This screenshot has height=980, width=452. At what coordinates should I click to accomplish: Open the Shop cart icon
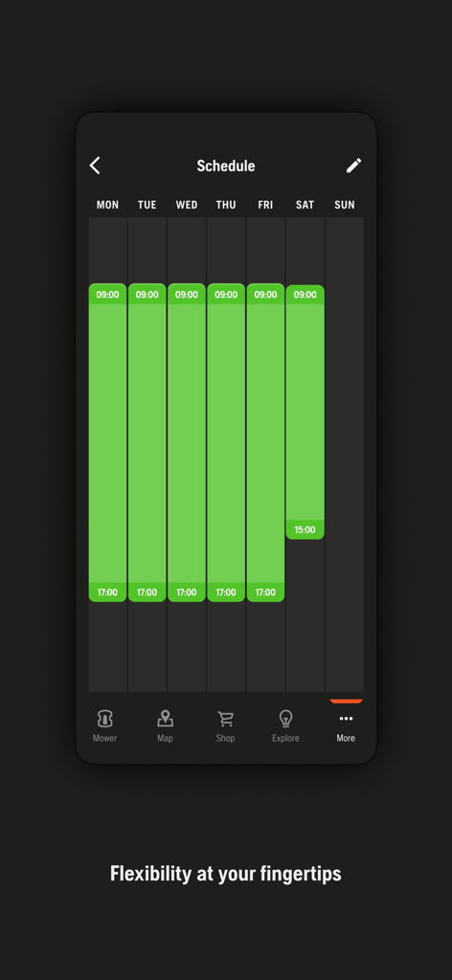[x=225, y=719]
